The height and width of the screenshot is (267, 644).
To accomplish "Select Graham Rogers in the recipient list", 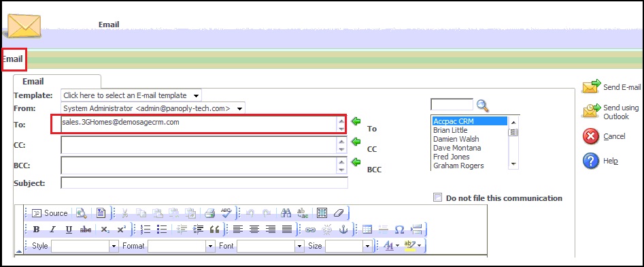I will click(x=458, y=166).
